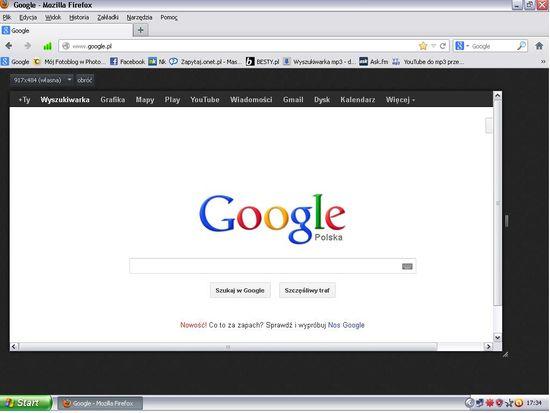The image size is (550, 413).
Task: Open Play in Google bar
Action: 172,100
